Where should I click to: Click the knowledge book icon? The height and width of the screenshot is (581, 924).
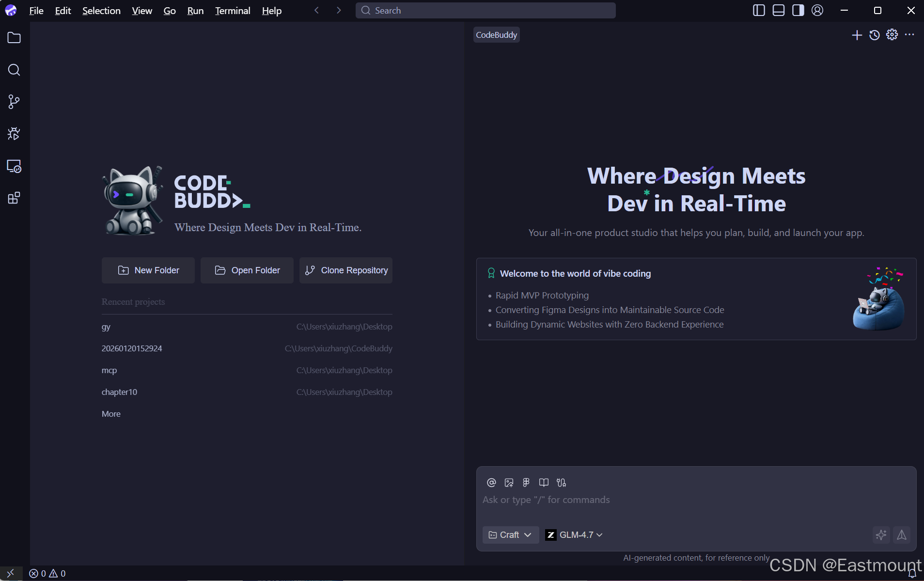544,483
